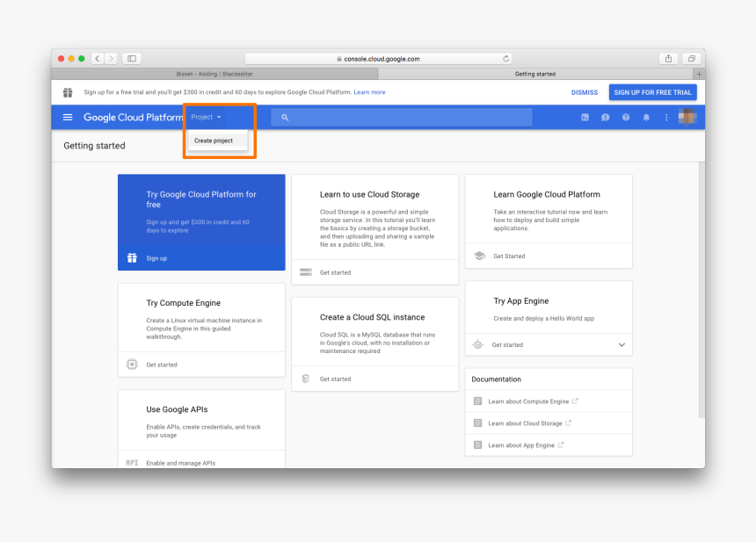Image resolution: width=756 pixels, height=542 pixels.
Task: Activate Cloud Shell icon in header
Action: pos(585,118)
